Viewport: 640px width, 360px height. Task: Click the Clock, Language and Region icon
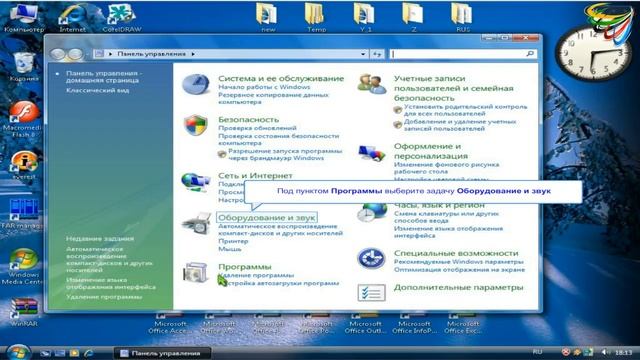click(371, 212)
